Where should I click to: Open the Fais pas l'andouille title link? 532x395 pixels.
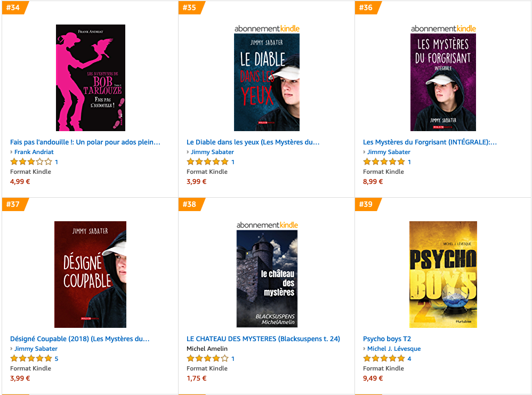click(x=85, y=142)
